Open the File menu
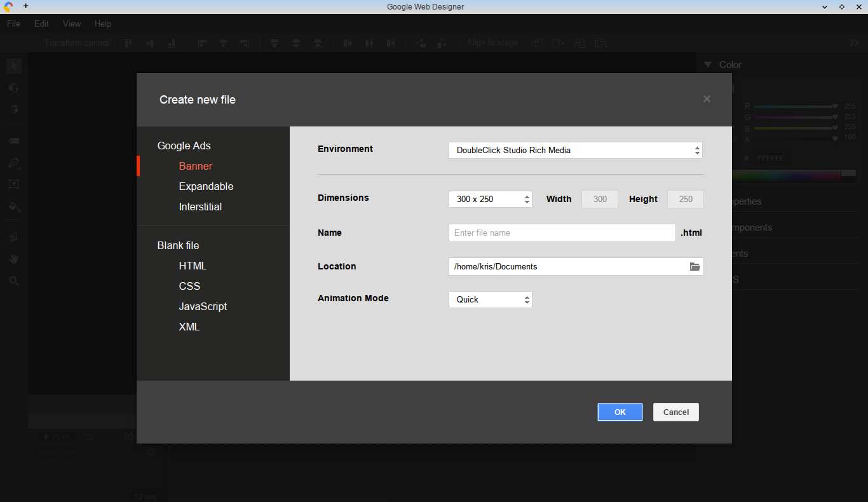Image resolution: width=868 pixels, height=502 pixels. click(13, 24)
